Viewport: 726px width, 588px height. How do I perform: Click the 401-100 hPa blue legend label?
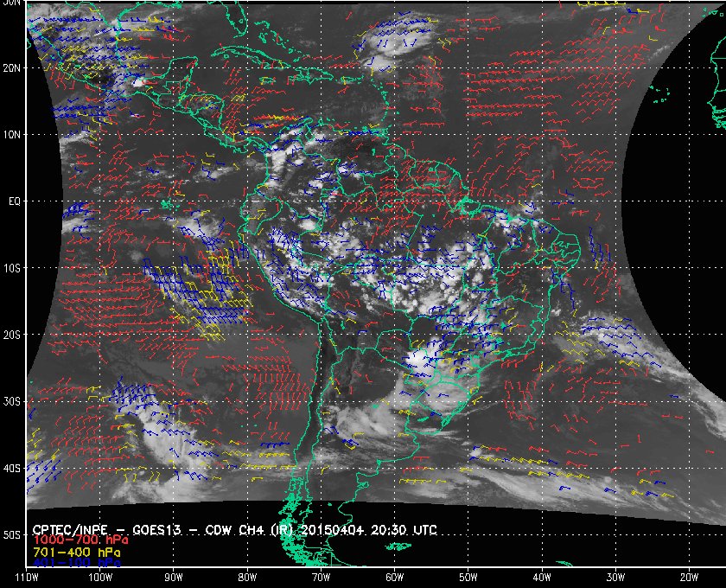click(x=77, y=563)
